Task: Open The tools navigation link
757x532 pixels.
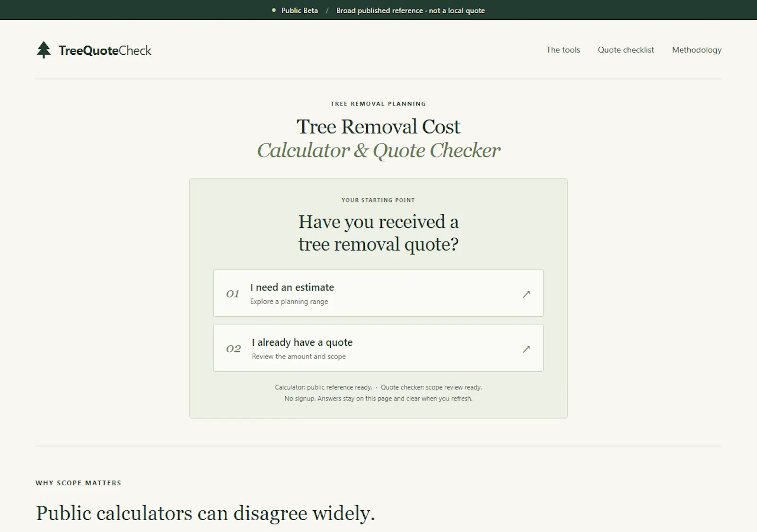Action: [563, 50]
